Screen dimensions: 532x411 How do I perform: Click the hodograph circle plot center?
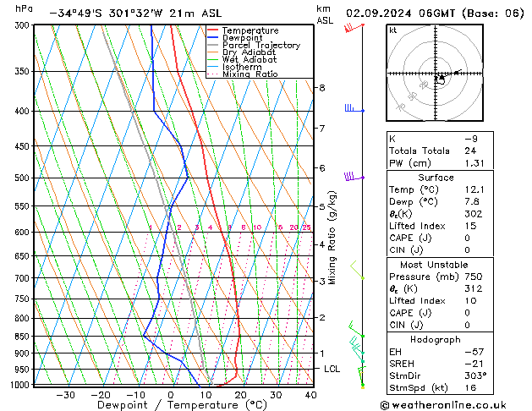(439, 74)
